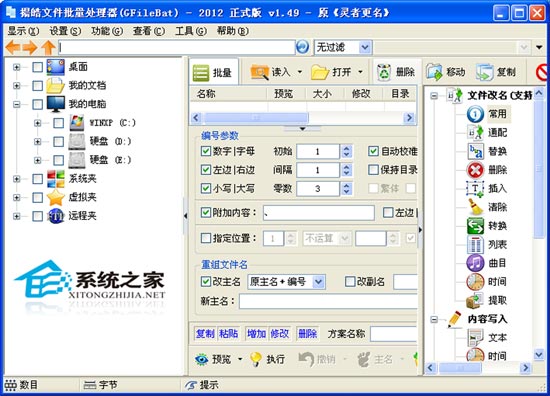The width and height of the screenshot is (550, 396).
Task: Select 常用 in the rename tree
Action: [x=497, y=114]
